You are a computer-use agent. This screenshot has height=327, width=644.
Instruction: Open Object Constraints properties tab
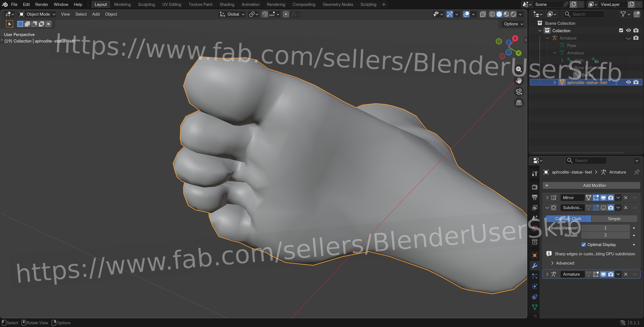(x=534, y=297)
